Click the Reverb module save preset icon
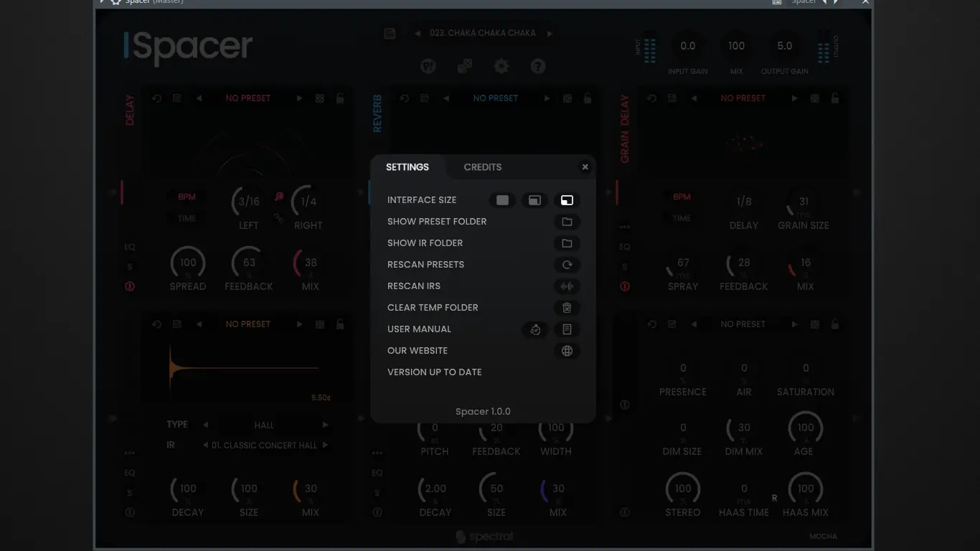The height and width of the screenshot is (551, 980). (425, 98)
